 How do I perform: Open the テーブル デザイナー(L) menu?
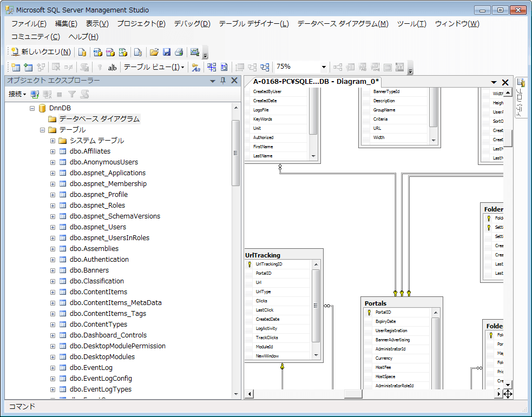point(254,24)
